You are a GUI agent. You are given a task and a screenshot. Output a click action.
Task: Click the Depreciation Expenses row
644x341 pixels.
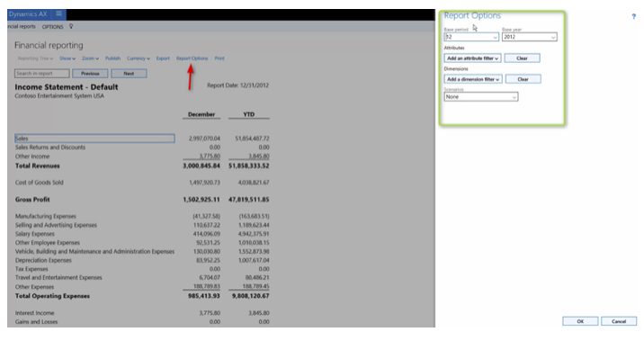[43, 261]
